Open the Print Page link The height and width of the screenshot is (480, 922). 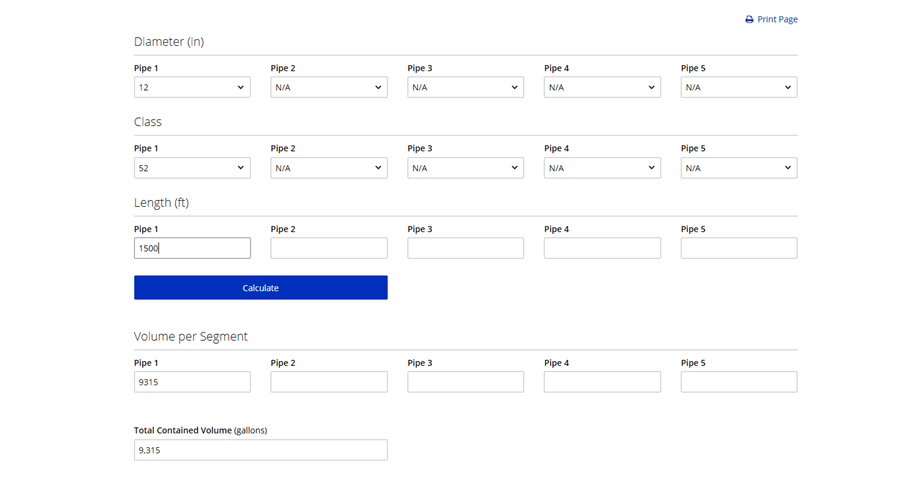(x=777, y=20)
